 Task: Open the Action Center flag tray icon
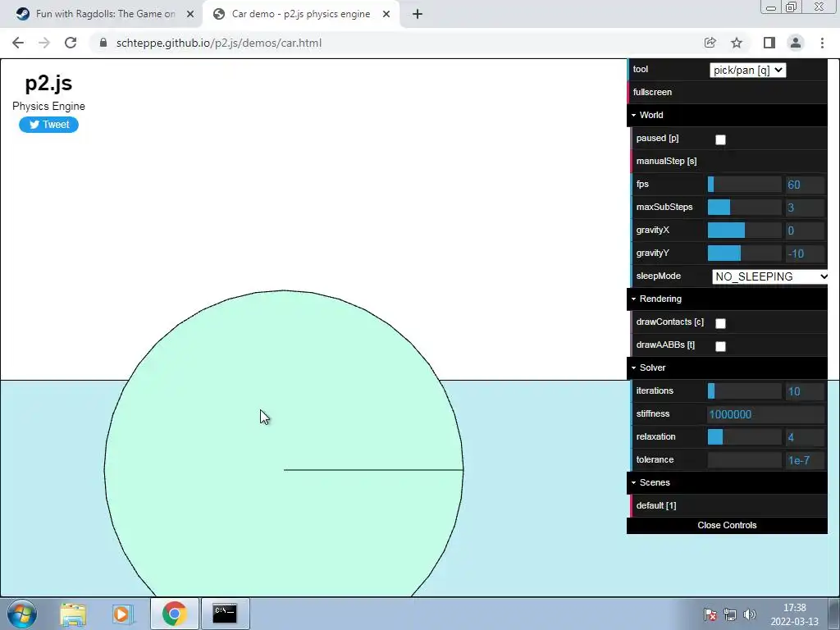coord(710,614)
